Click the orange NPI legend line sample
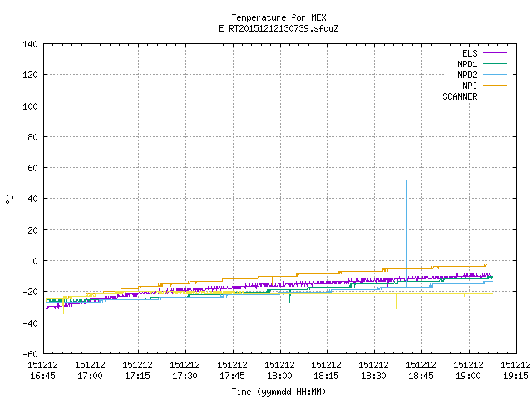Image resolution: width=532 pixels, height=399 pixels. tap(495, 85)
